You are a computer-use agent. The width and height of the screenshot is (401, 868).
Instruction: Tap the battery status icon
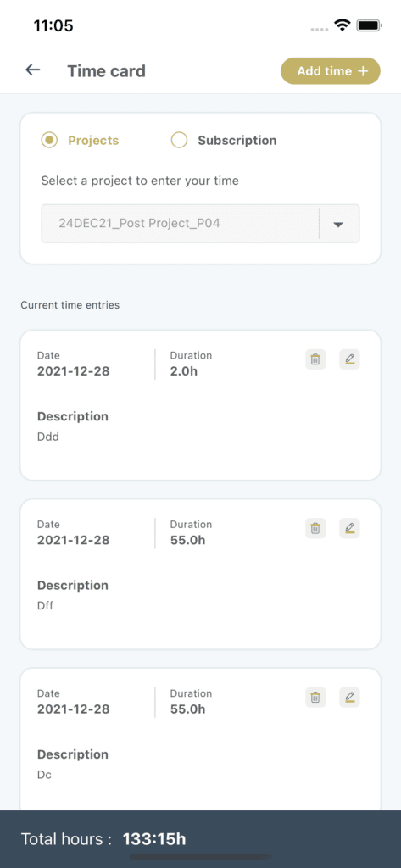point(368,25)
